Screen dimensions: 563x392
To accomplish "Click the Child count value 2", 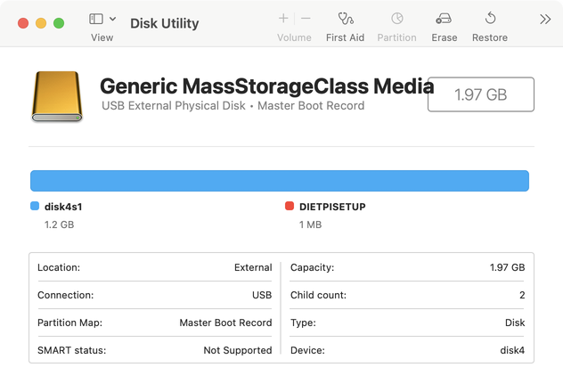I will tap(522, 295).
